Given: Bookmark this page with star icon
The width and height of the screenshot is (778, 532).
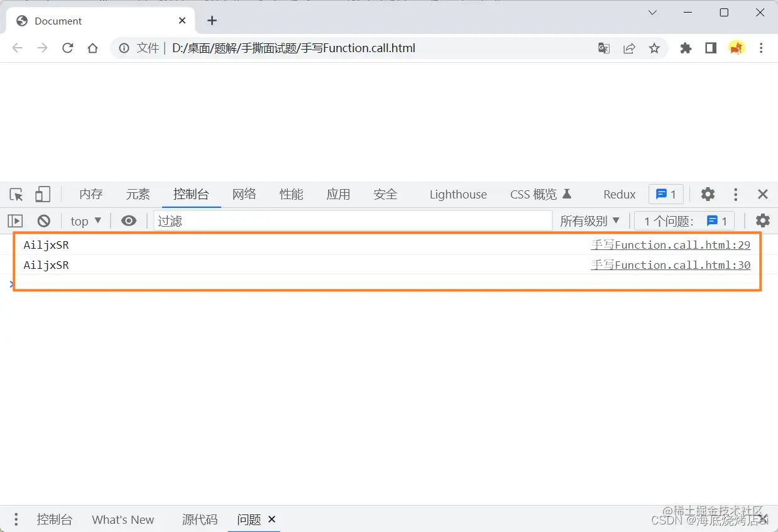Looking at the screenshot, I should tap(654, 48).
